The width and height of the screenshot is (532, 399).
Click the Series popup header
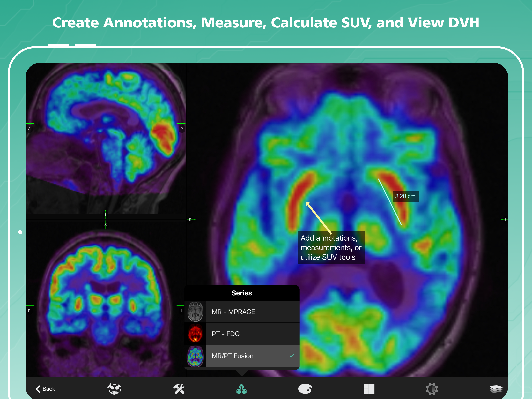[x=242, y=293]
